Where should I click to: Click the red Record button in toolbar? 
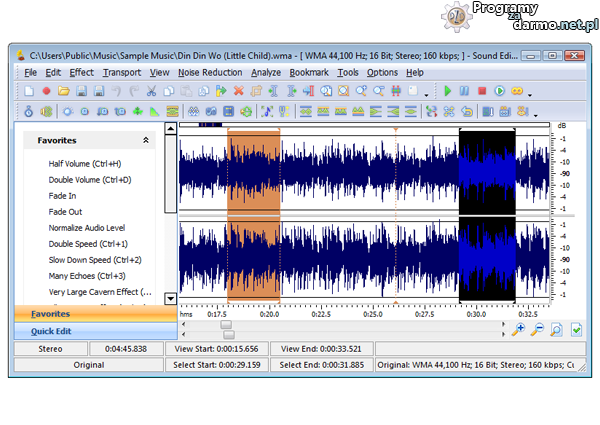[x=45, y=91]
